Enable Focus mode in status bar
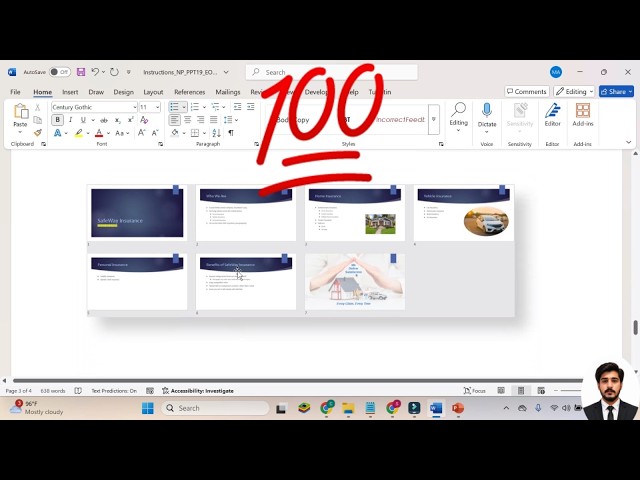 coord(475,391)
